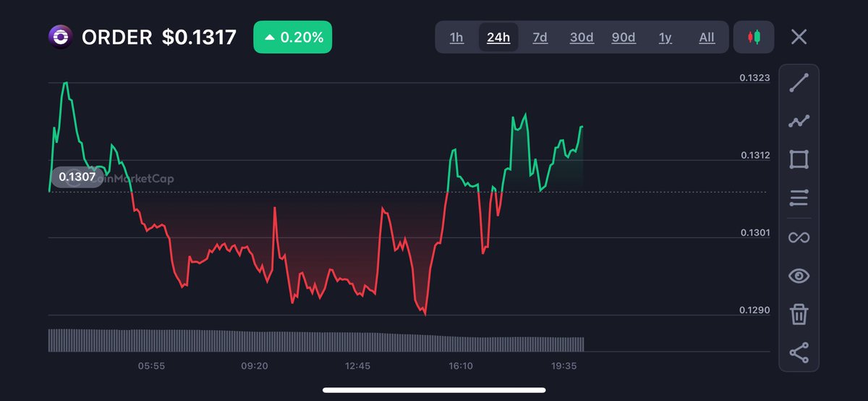Tap the chart's lowest red price point
The width and height of the screenshot is (868, 401).
click(425, 314)
